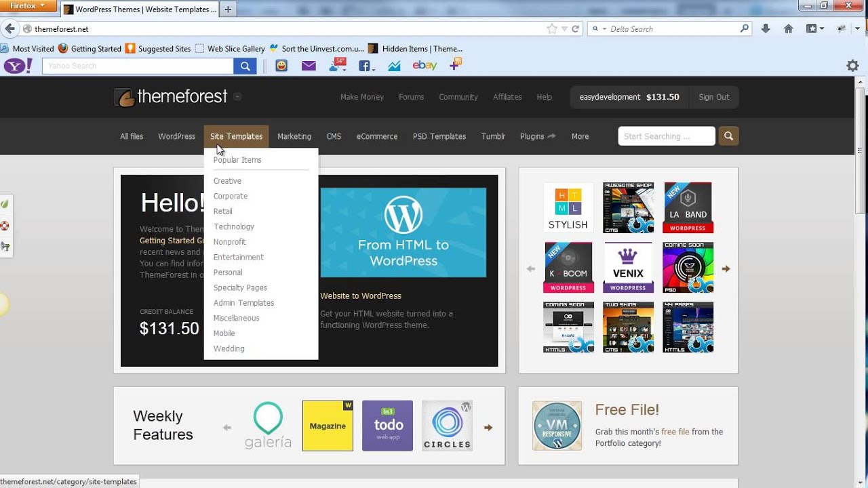Open the CIRCLES weekly feature thumbnail
The image size is (868, 488).
tap(447, 426)
